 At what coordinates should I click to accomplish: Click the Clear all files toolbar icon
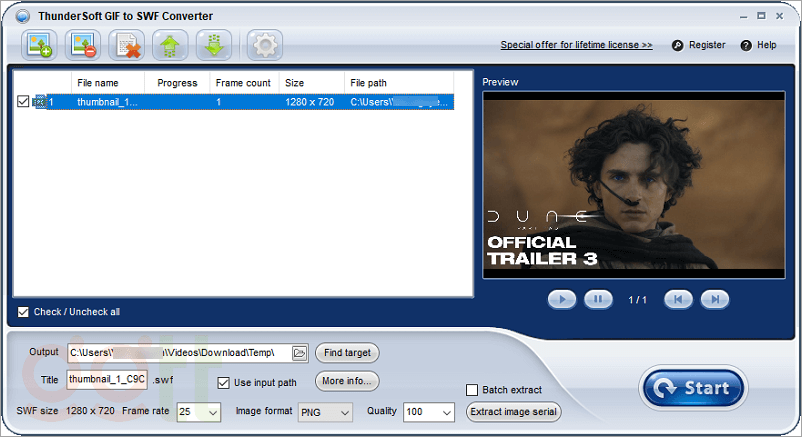click(128, 45)
